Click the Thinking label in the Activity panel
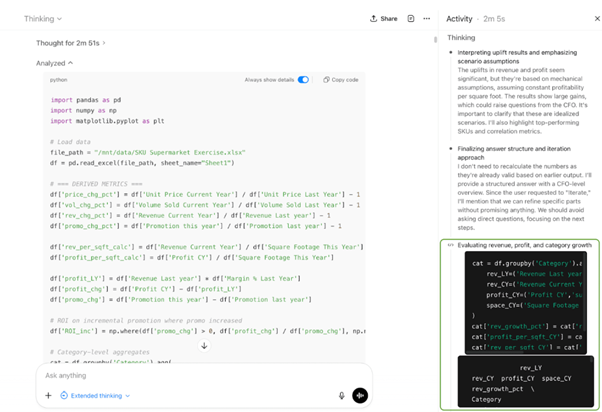 coord(461,37)
